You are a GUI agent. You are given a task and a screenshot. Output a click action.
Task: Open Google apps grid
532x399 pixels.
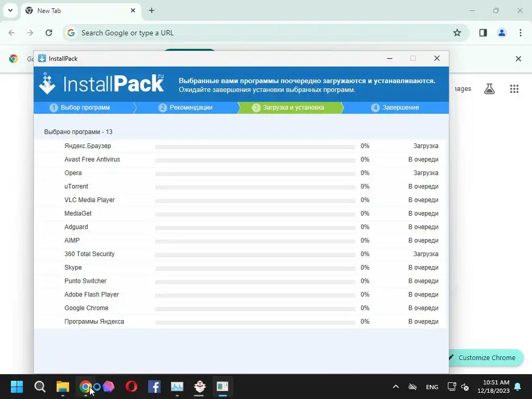[514, 89]
